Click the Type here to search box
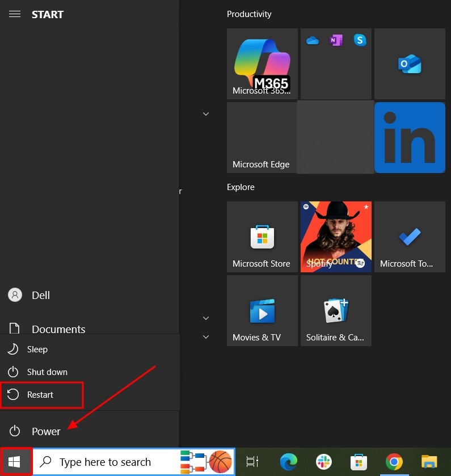 pos(133,462)
